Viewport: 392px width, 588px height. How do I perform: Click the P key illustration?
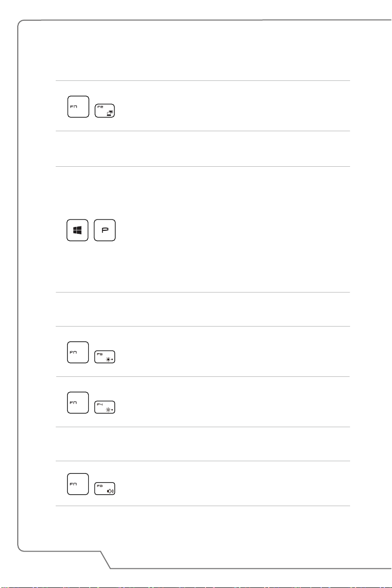[x=105, y=230]
